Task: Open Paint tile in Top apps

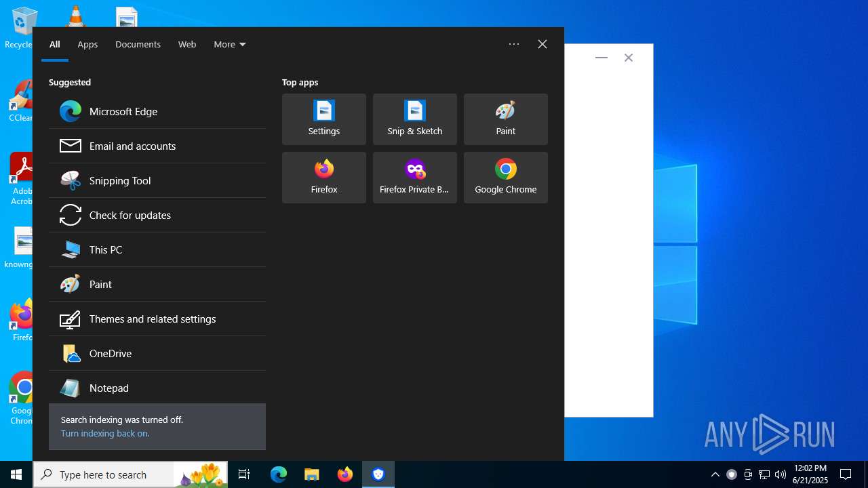Action: tap(506, 119)
